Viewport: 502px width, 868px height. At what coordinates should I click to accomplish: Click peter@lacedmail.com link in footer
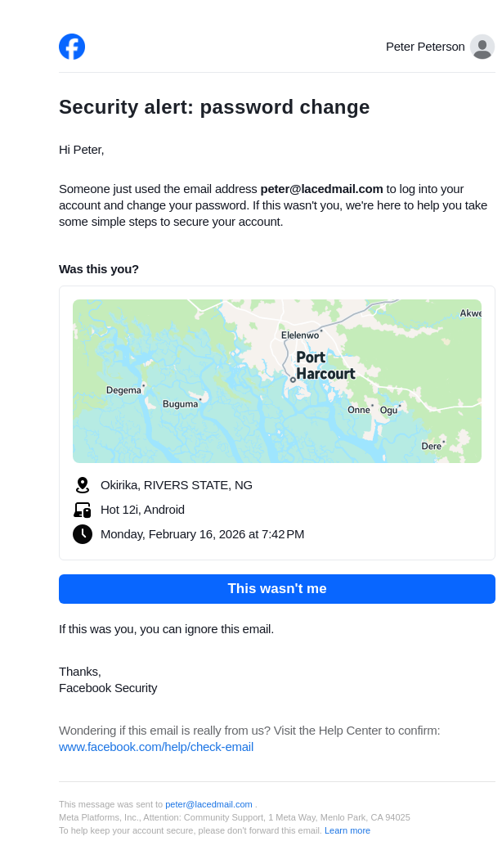coord(208,804)
